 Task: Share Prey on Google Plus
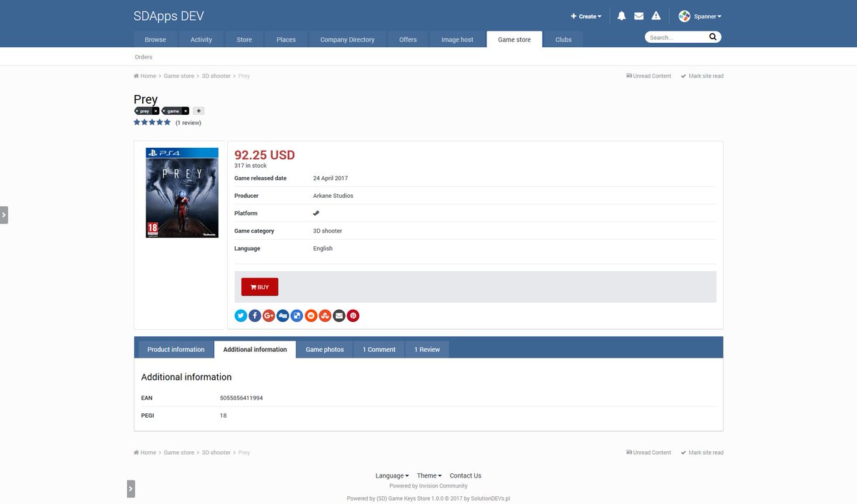click(x=269, y=316)
